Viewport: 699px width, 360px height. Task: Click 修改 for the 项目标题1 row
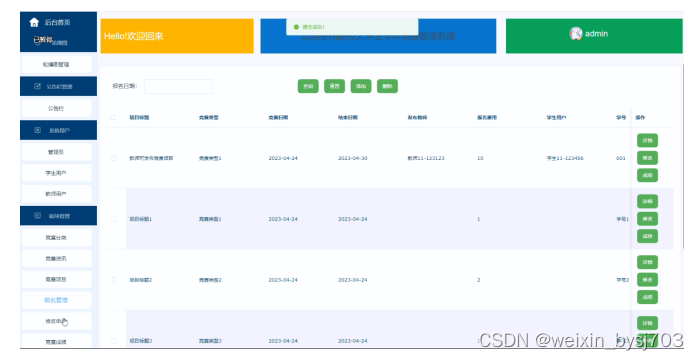click(x=647, y=219)
